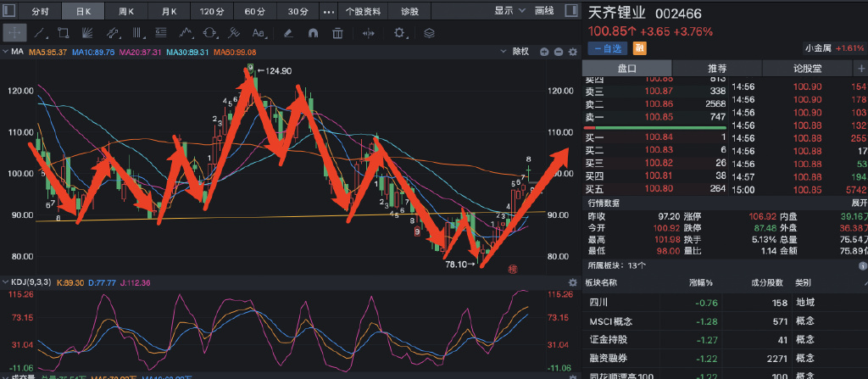Select the rectangle shape drawing tool
Viewport: 868px width, 379px height.
pyautogui.click(x=63, y=33)
